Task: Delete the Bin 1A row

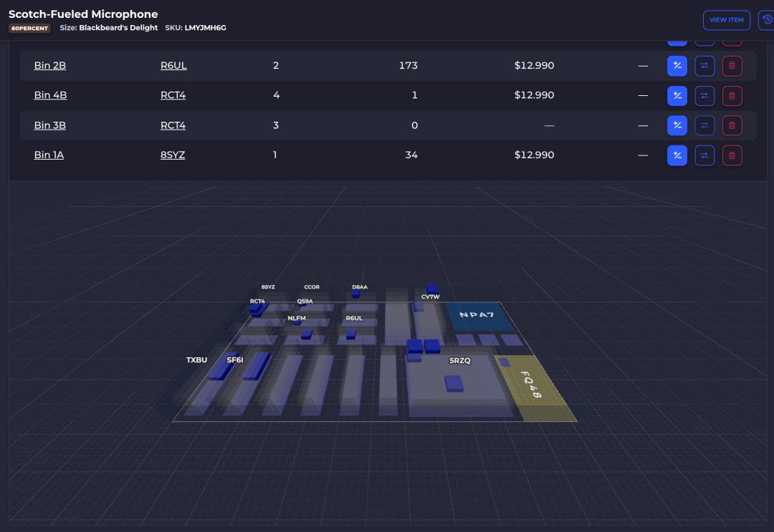Action: pos(732,155)
